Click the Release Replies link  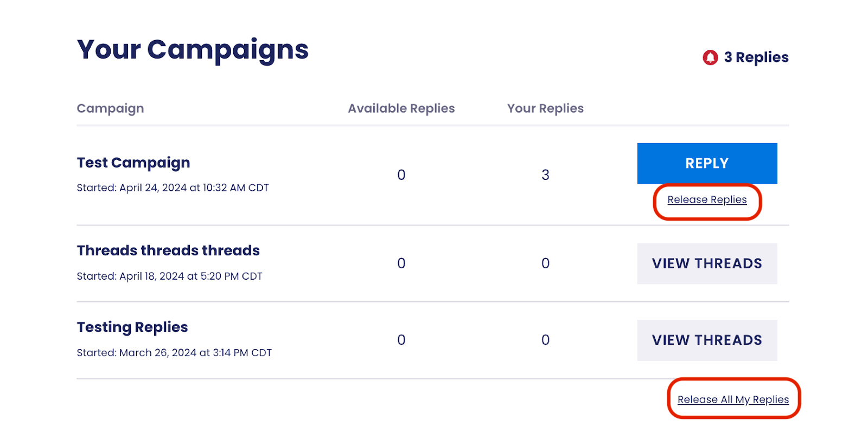pos(707,200)
